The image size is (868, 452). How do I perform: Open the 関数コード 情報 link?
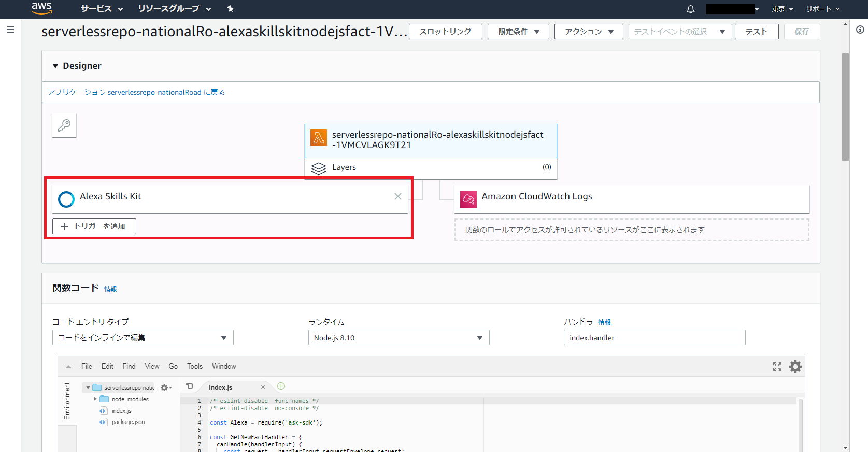110,289
